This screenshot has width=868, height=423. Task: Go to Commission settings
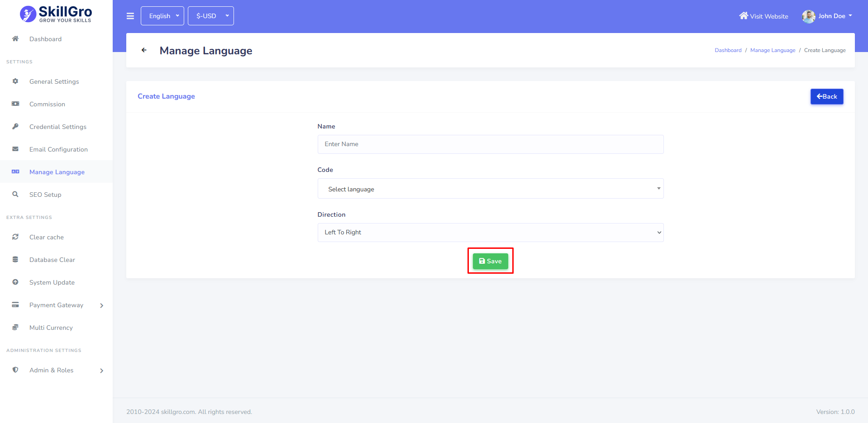[x=56, y=104]
